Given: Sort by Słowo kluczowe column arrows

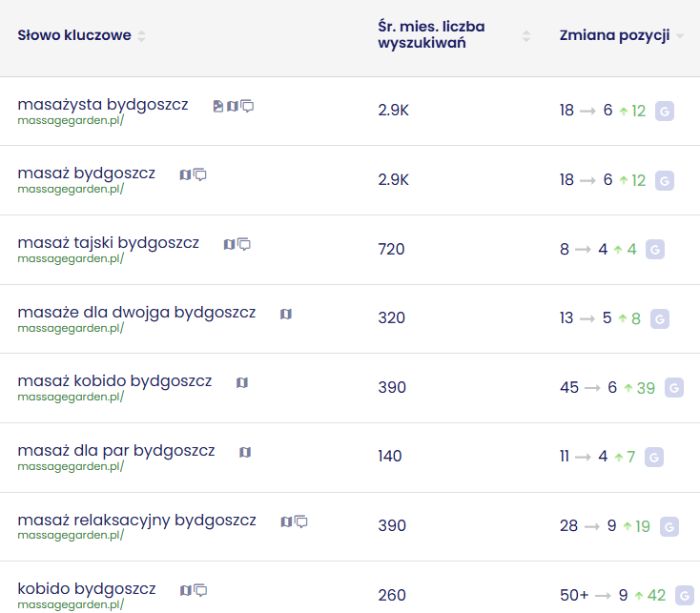Looking at the screenshot, I should pos(142,36).
